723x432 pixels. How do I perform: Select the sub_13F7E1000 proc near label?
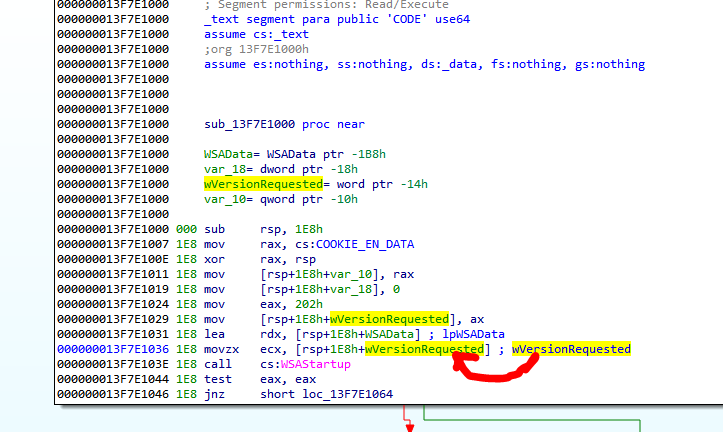point(284,125)
